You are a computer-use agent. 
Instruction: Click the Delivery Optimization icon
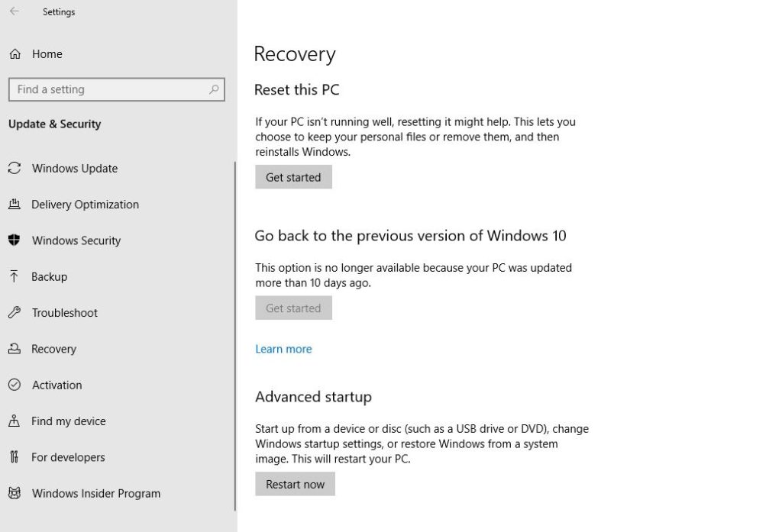[x=15, y=204]
